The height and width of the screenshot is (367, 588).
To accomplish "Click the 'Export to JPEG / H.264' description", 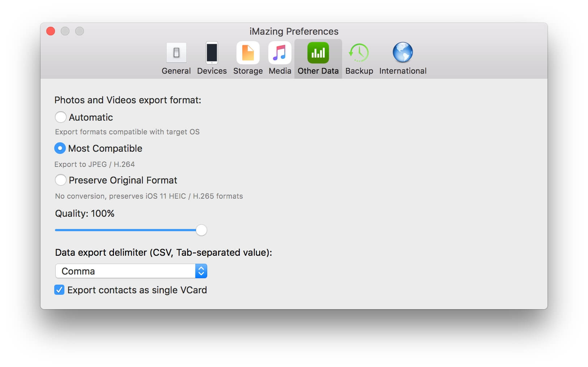I will pos(94,164).
